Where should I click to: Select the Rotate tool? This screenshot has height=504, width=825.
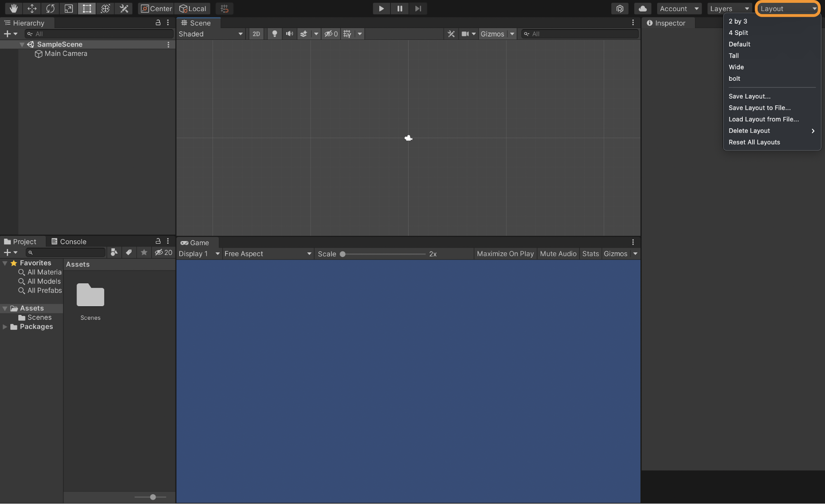(50, 8)
